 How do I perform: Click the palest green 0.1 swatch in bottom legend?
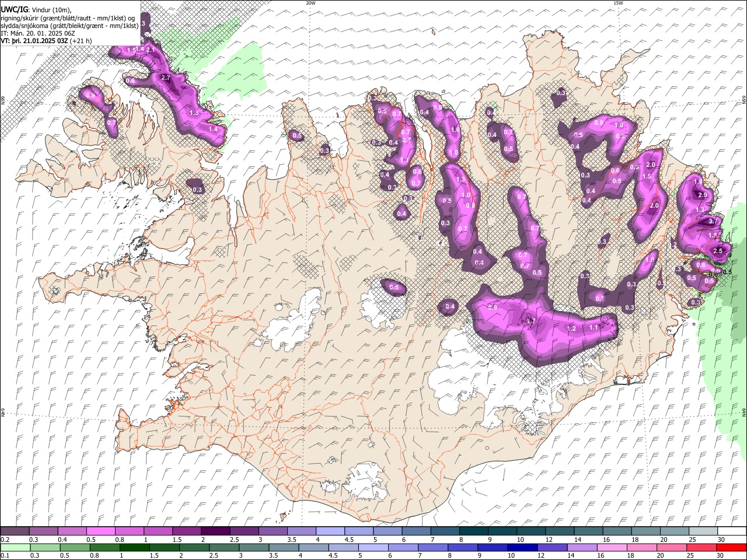16,548
